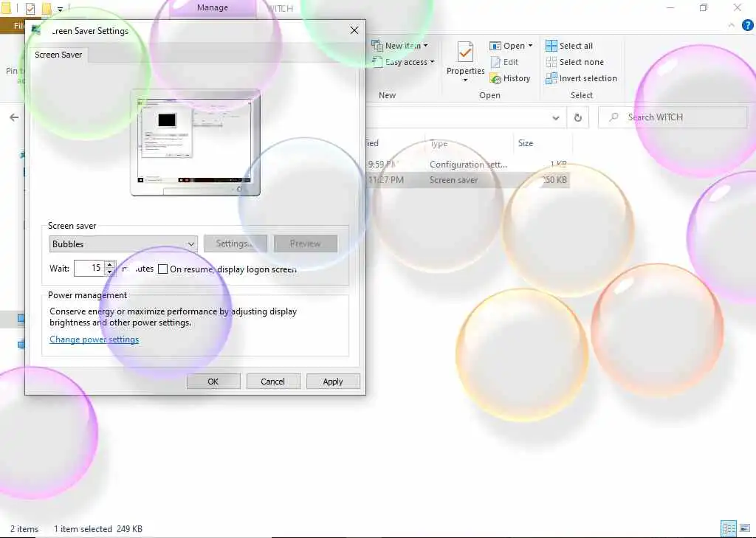Expand the Properties dropdown arrow
The height and width of the screenshot is (538, 756).
(465, 80)
